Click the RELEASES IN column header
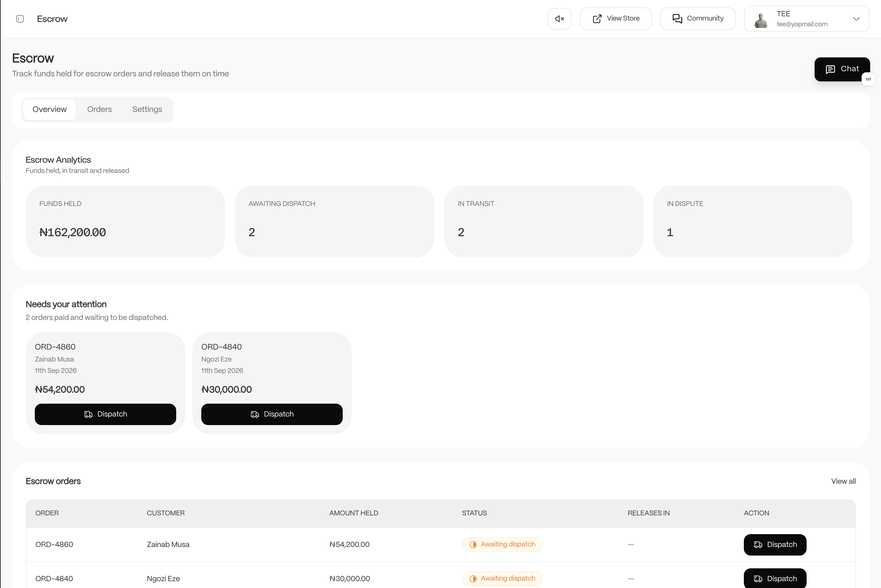The image size is (881, 588). click(x=648, y=513)
